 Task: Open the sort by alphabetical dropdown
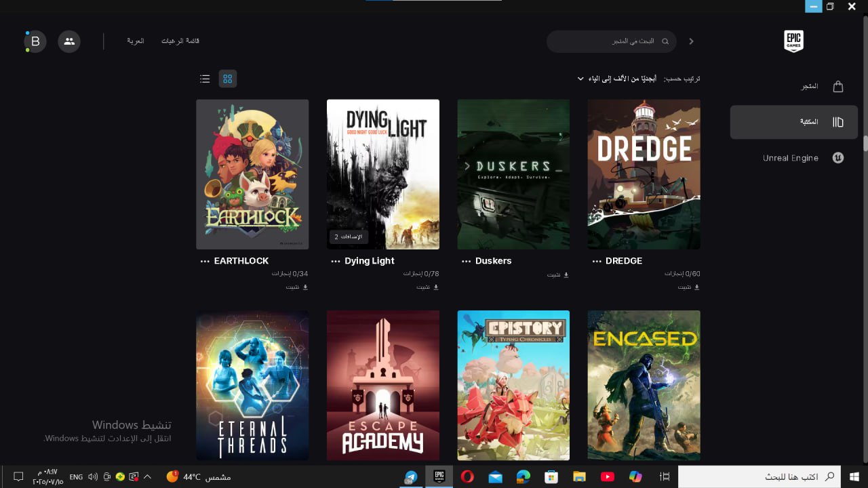coord(616,79)
